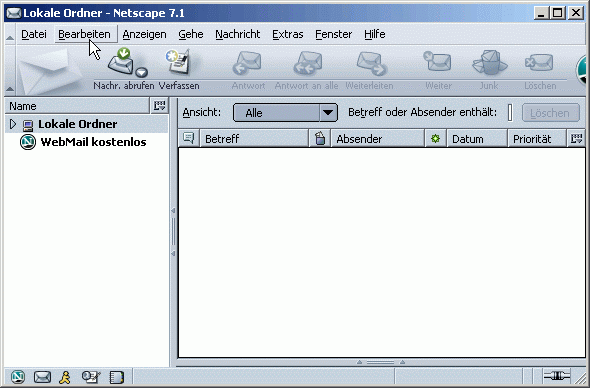Click the Antwort an alle icon

(307, 63)
